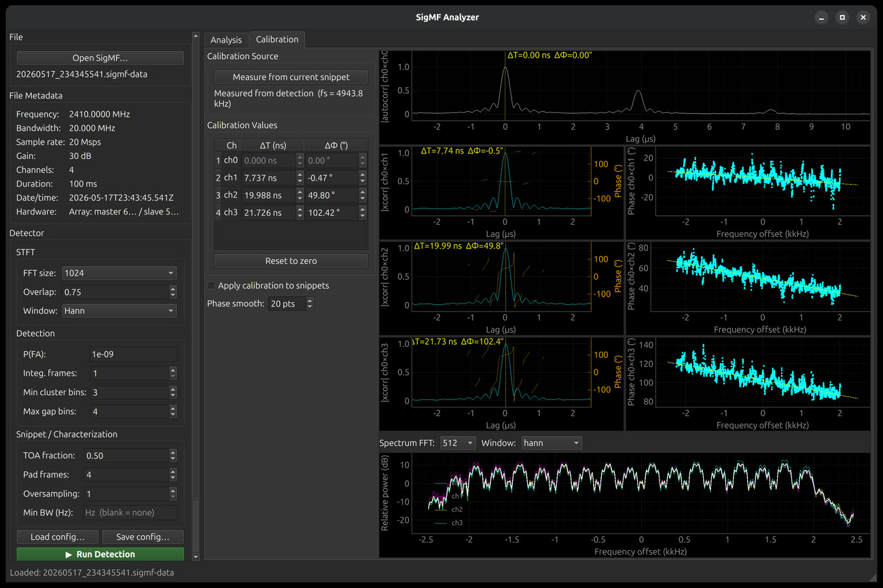
Task: Click the Hardware value Array: master 6…
Action: pos(124,212)
